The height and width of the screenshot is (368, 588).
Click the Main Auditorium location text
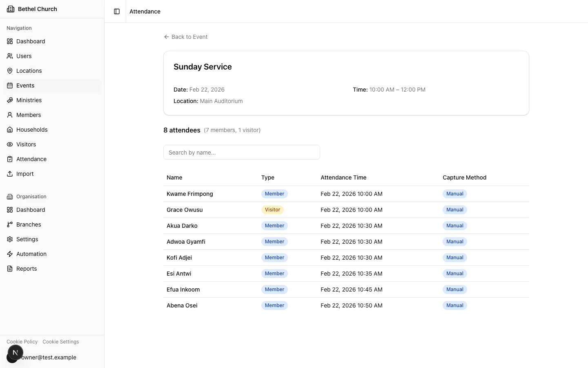(x=221, y=101)
